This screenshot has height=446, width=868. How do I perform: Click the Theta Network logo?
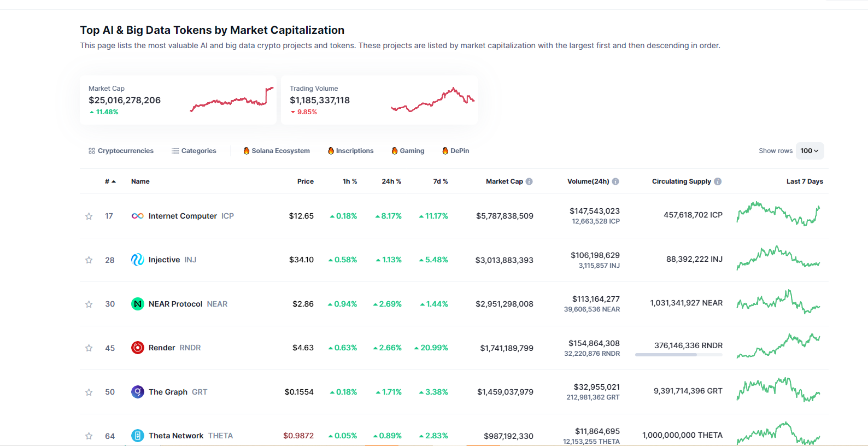(138, 436)
